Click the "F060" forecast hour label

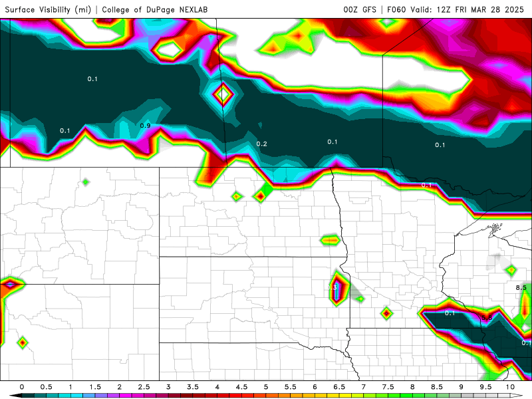pyautogui.click(x=396, y=9)
